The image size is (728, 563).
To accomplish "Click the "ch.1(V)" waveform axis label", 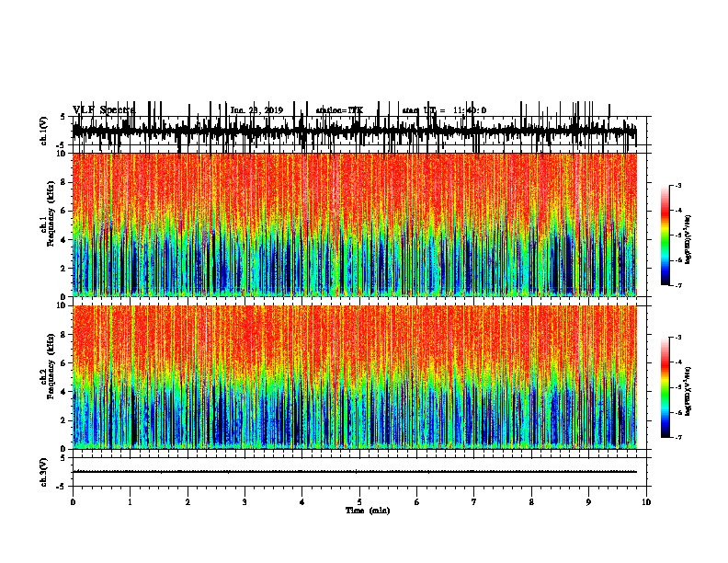I will 44,131.
